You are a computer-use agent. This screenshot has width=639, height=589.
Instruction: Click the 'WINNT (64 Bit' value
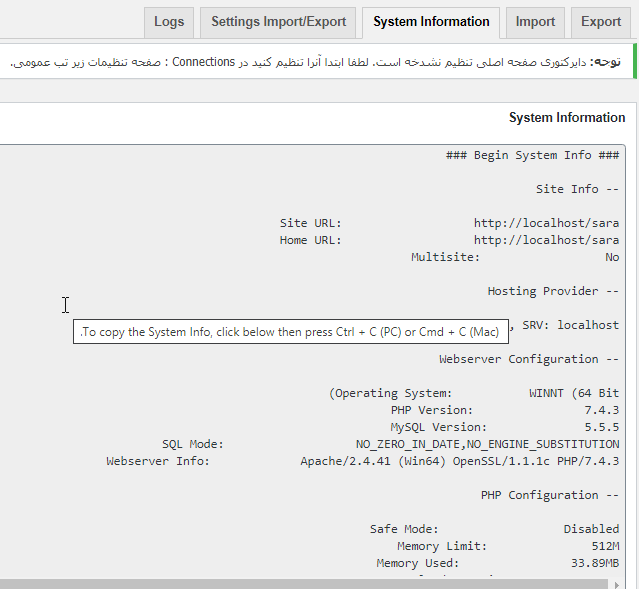(574, 393)
